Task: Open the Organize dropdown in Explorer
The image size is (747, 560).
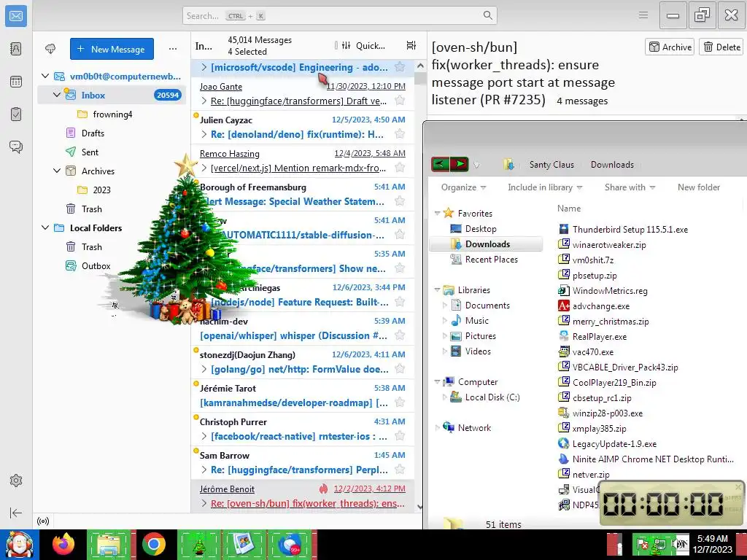Action: click(x=463, y=187)
